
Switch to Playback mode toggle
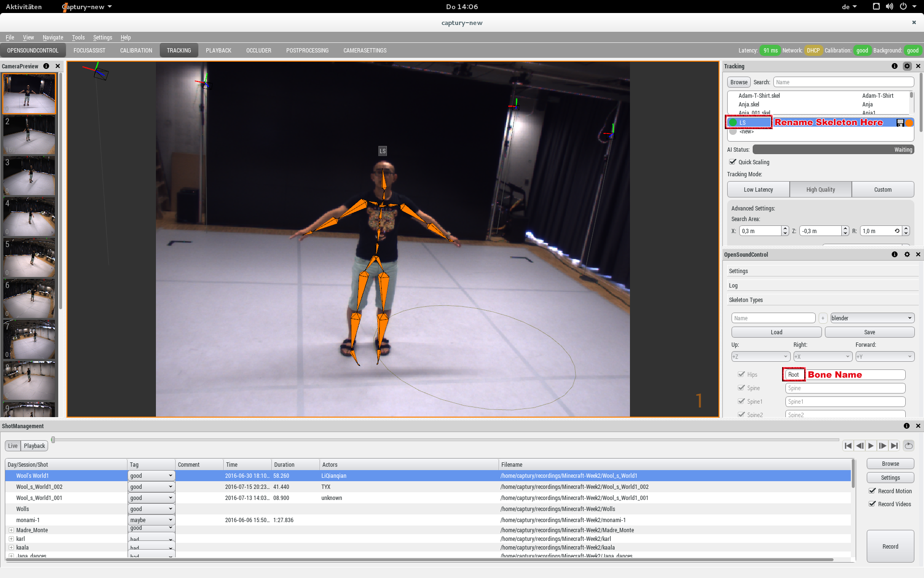pos(34,446)
